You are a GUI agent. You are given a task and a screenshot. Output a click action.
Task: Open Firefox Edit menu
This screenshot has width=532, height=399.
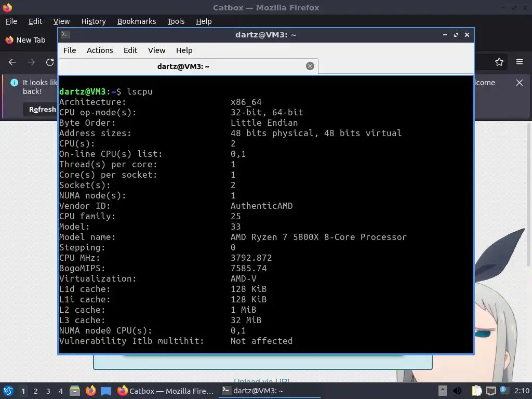35,21
